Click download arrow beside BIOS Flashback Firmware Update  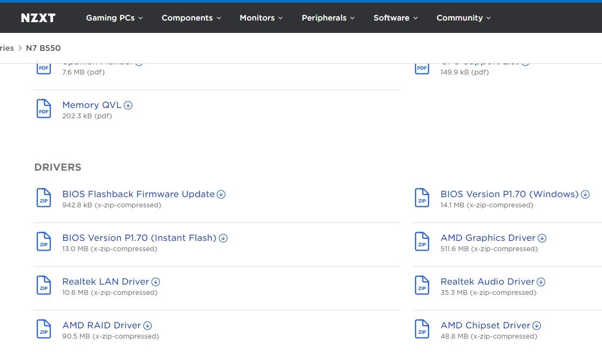221,194
